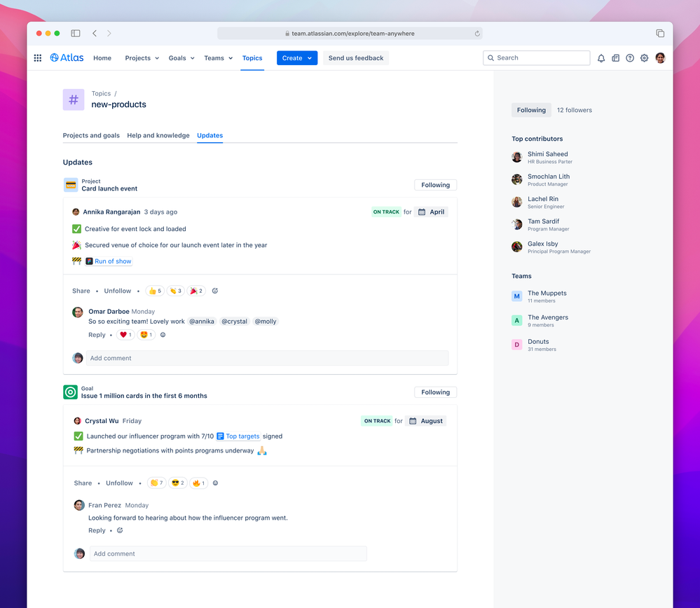Open the help question mark icon

click(630, 58)
